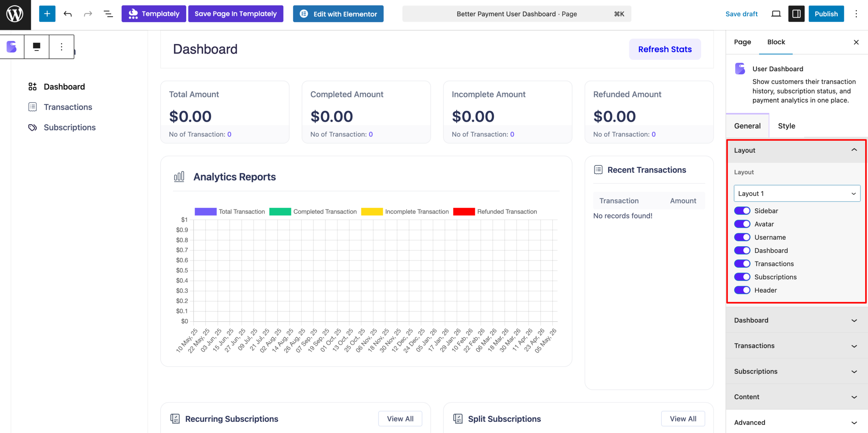This screenshot has width=868, height=433.
Task: Open Transactions in the left navigation
Action: [x=68, y=107]
